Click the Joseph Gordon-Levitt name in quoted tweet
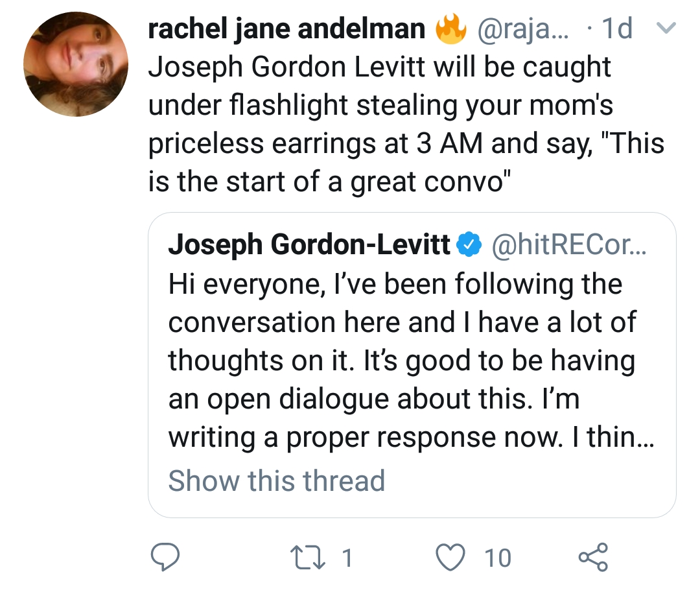 [x=309, y=245]
